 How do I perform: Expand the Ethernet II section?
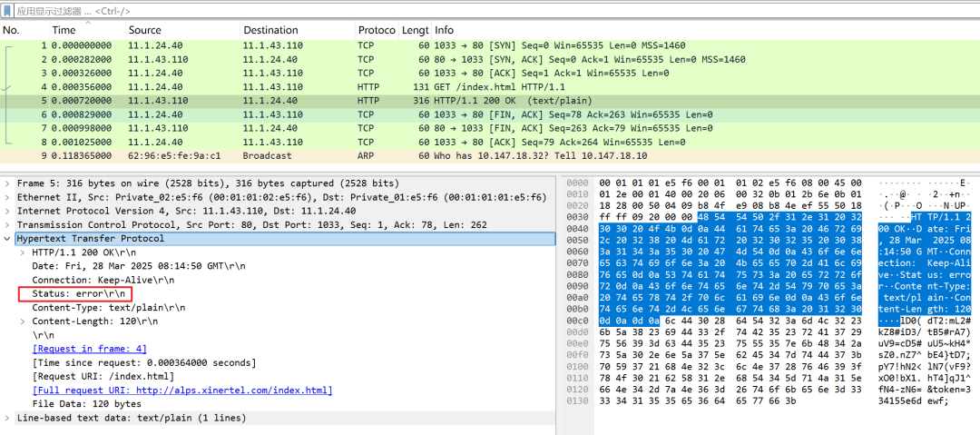8,197
